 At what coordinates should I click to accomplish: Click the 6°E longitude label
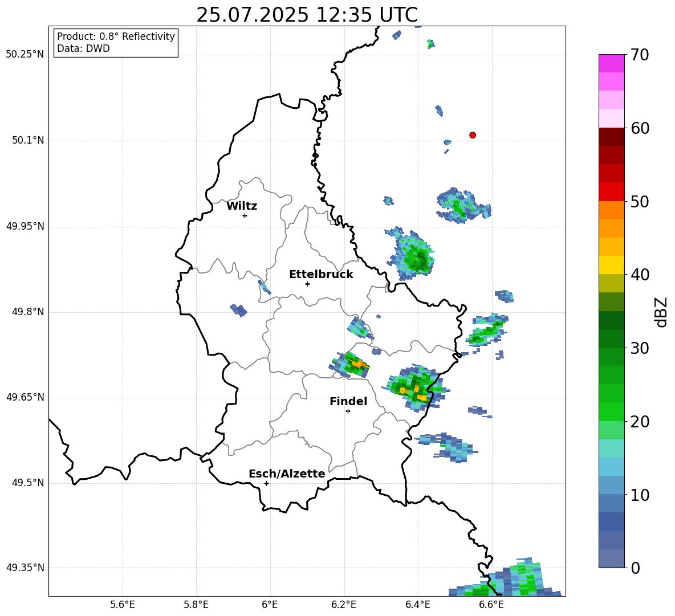pyautogui.click(x=270, y=605)
